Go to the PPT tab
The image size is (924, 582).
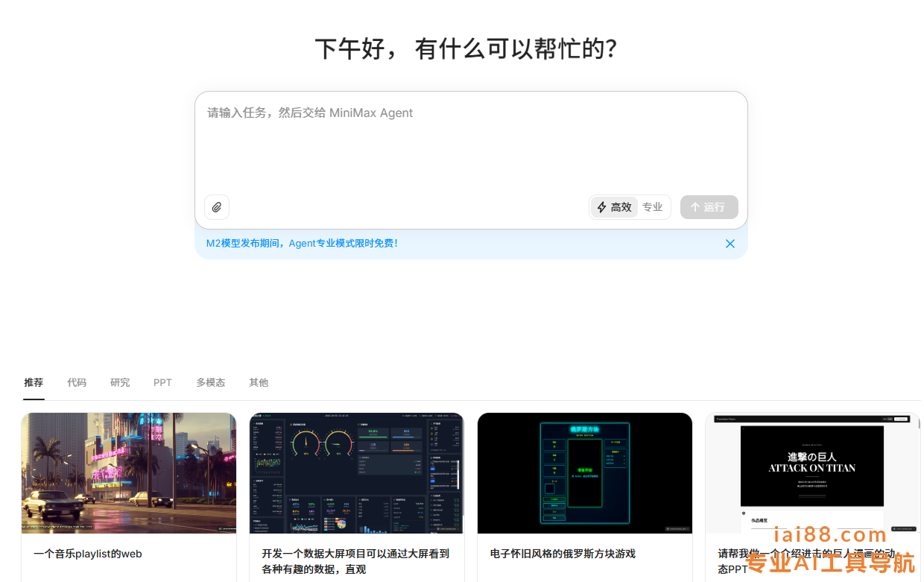[162, 382]
